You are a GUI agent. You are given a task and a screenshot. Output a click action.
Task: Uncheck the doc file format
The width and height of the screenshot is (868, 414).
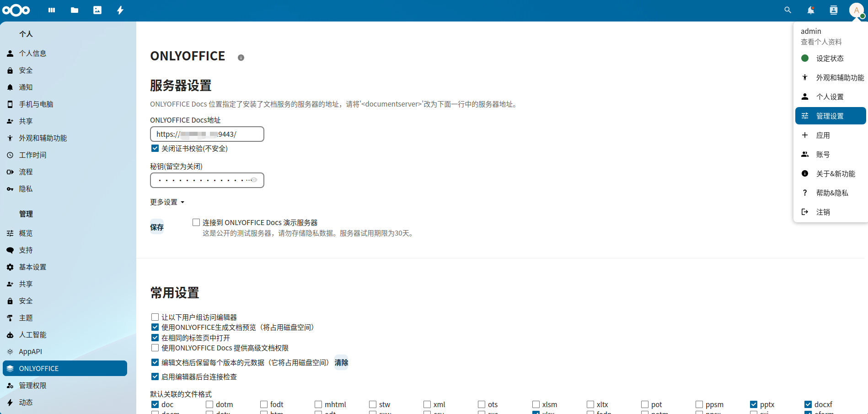[x=155, y=404]
